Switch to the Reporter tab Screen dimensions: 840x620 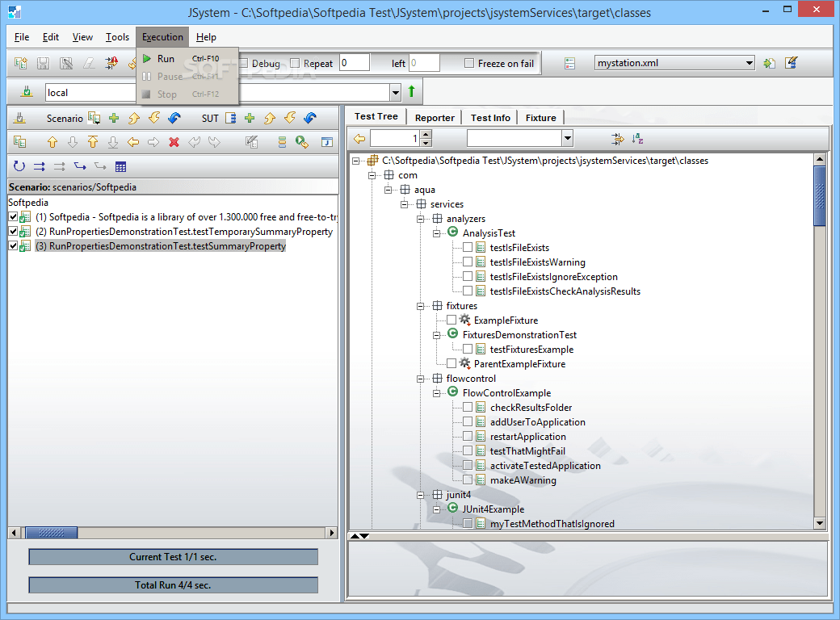tap(434, 117)
